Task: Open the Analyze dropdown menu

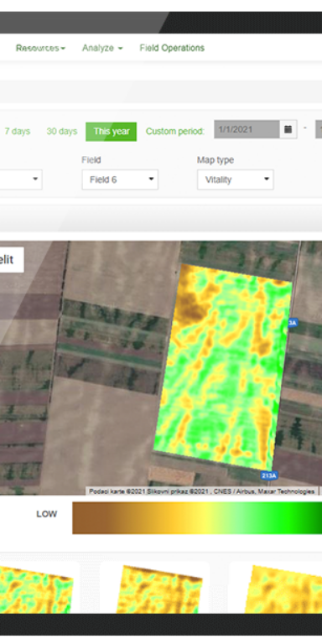Action: 102,48
